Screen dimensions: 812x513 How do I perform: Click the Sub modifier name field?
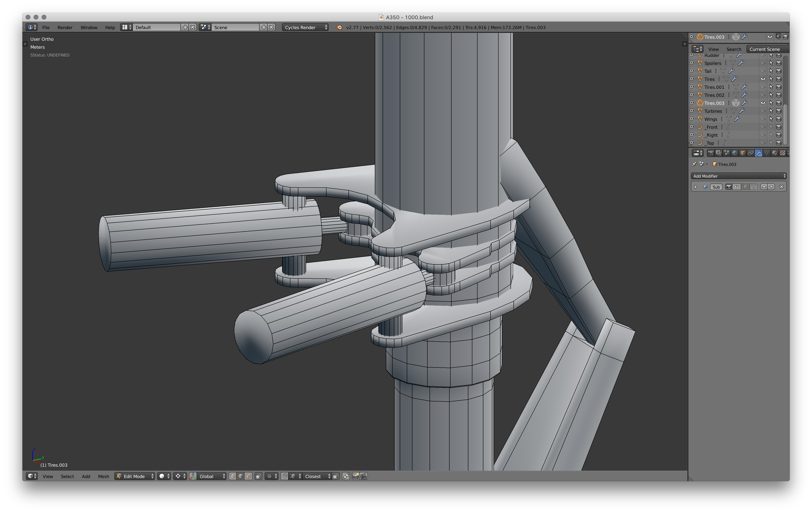(x=716, y=187)
